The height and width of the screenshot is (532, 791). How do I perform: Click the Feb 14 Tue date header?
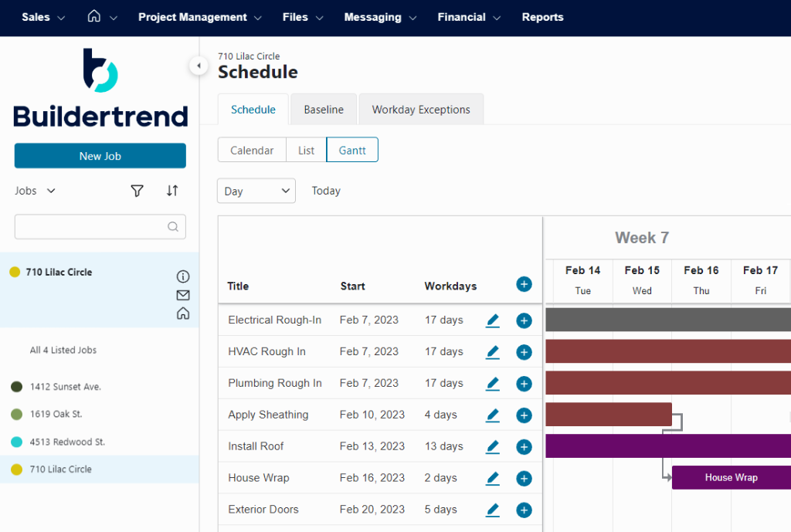(582, 280)
